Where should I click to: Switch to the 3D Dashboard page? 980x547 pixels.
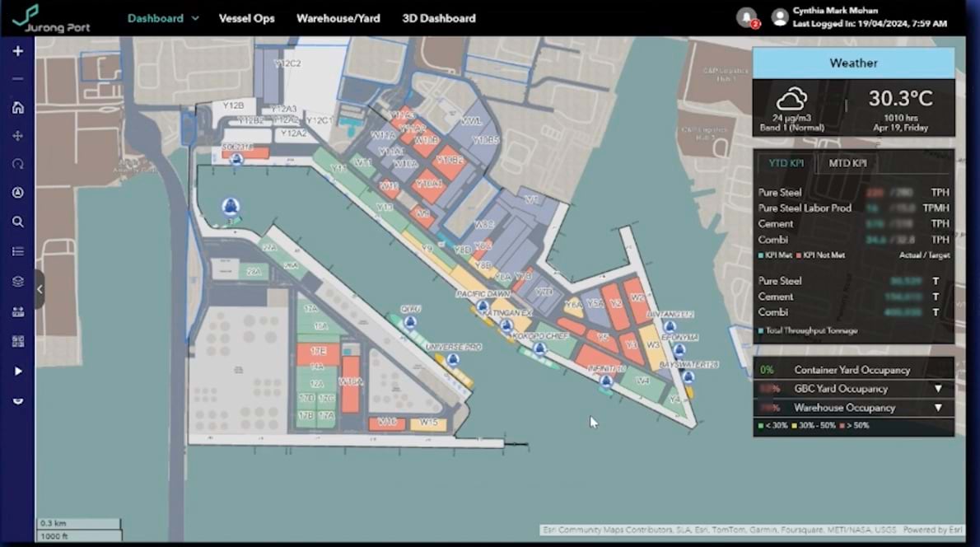(439, 17)
